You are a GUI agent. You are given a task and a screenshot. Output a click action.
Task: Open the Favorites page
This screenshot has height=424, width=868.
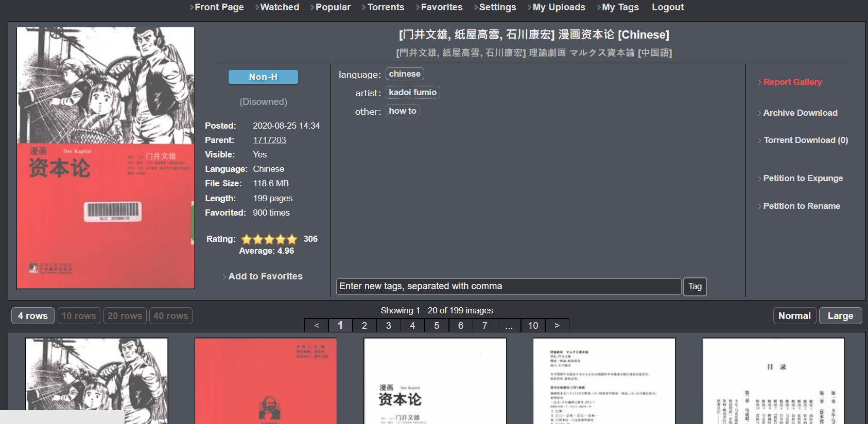pos(441,7)
